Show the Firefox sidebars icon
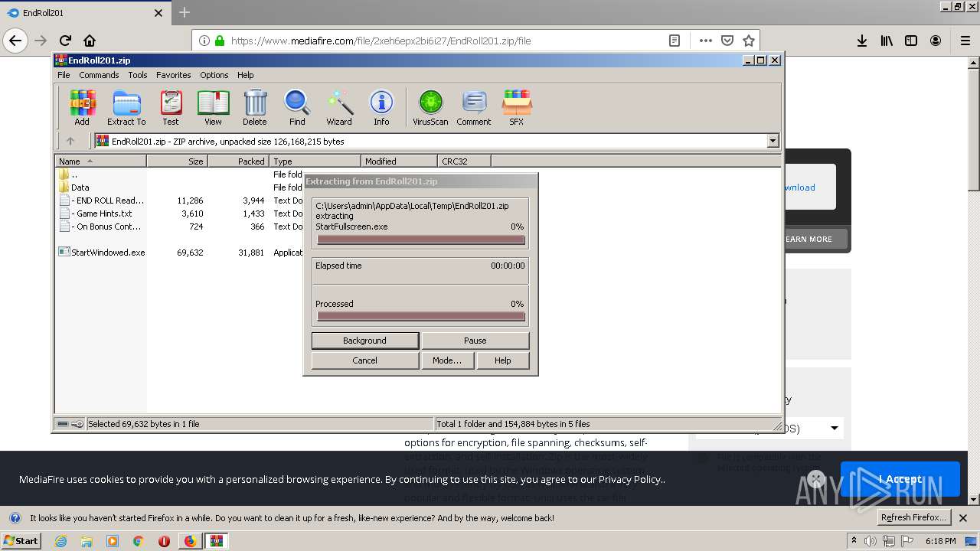Screen dimensions: 980x551 [911, 41]
